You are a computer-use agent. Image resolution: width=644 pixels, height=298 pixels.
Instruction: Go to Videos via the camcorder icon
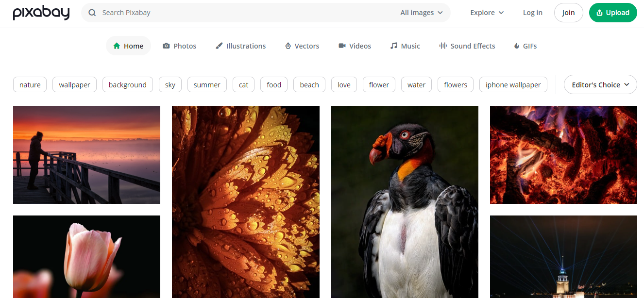click(x=342, y=46)
